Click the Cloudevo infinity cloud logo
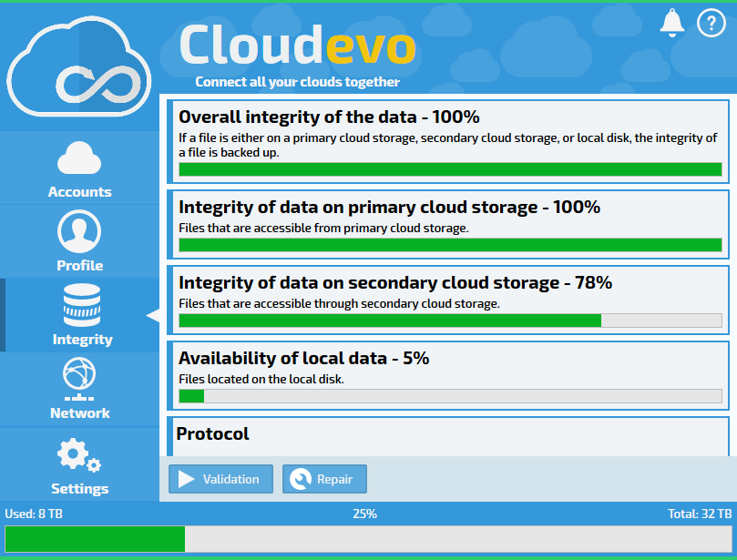The image size is (737, 560). [x=79, y=66]
